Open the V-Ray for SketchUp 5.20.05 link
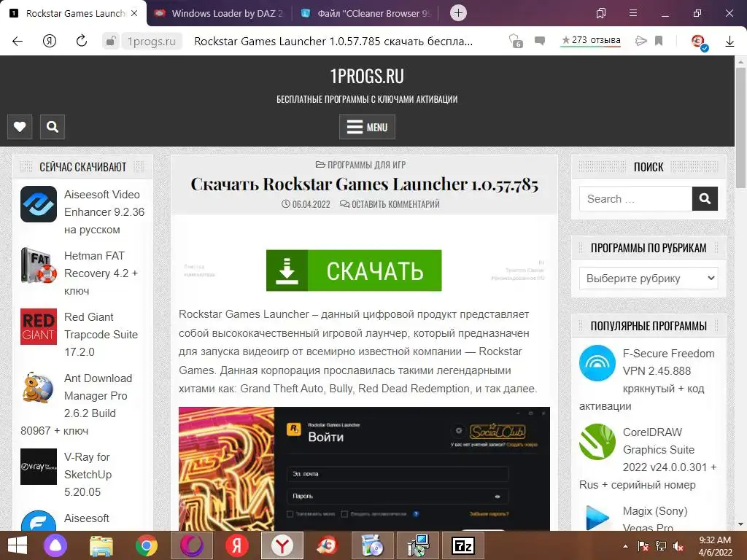The image size is (747, 560). (88, 474)
